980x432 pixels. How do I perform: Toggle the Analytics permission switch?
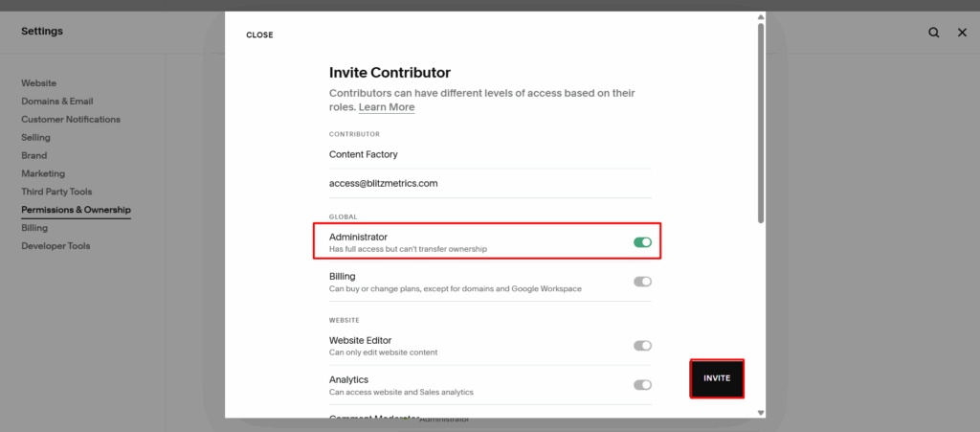click(642, 385)
